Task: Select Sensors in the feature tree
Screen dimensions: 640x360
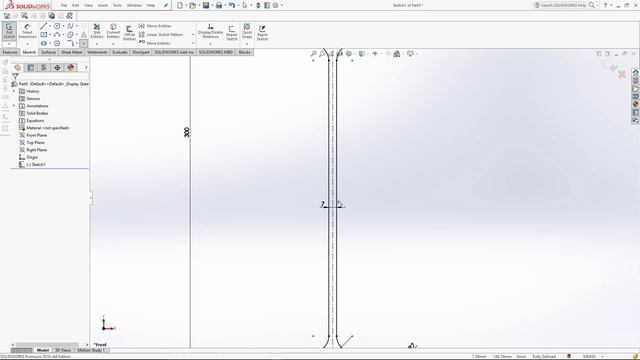Action: point(33,99)
